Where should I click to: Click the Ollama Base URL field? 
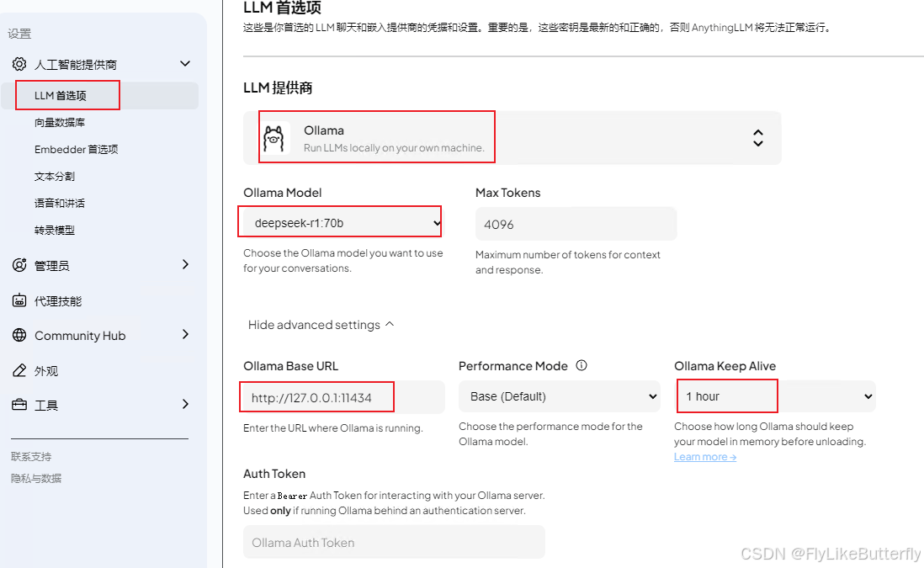[x=344, y=397]
